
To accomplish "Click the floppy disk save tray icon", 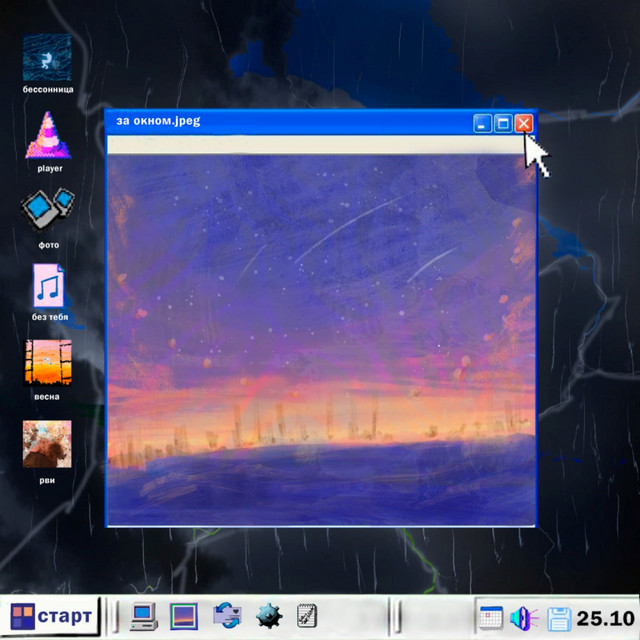I will click(x=558, y=617).
